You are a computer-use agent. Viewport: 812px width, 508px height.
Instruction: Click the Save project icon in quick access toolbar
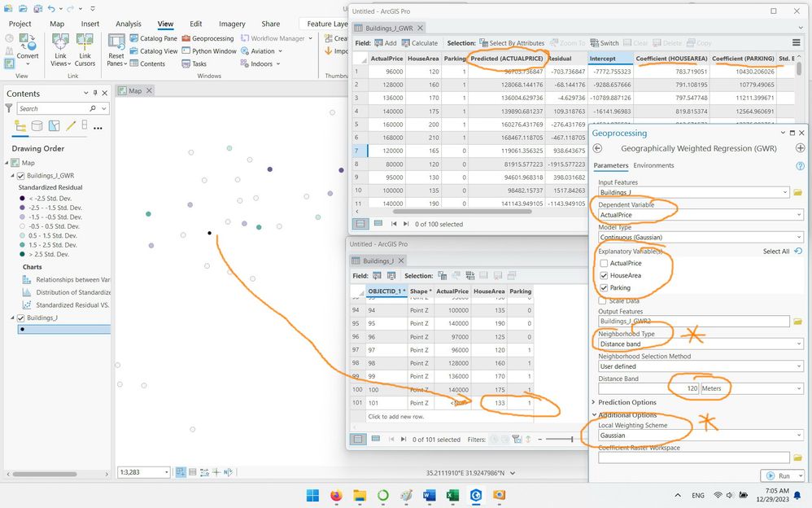point(38,9)
